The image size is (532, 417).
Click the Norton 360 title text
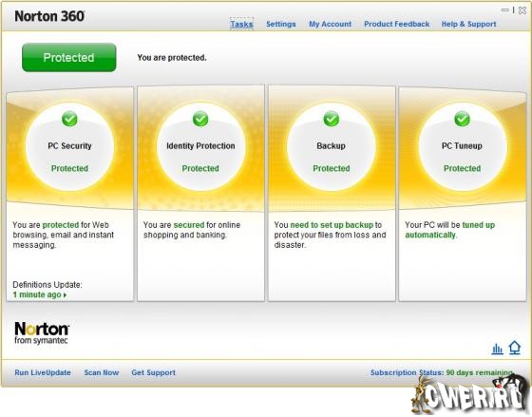(x=49, y=16)
